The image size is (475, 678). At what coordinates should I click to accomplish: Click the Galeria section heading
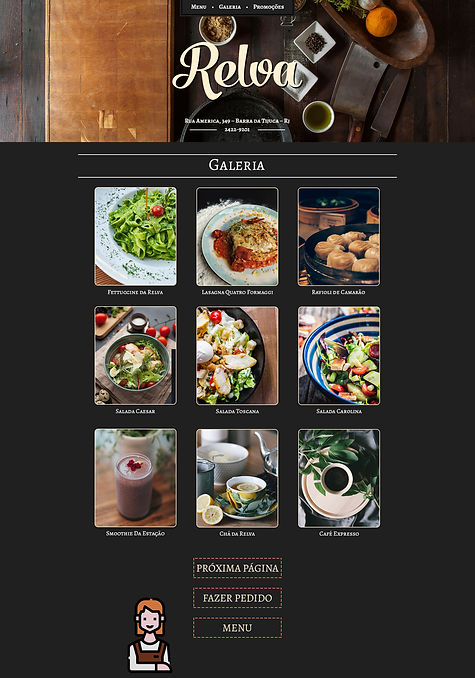237,165
